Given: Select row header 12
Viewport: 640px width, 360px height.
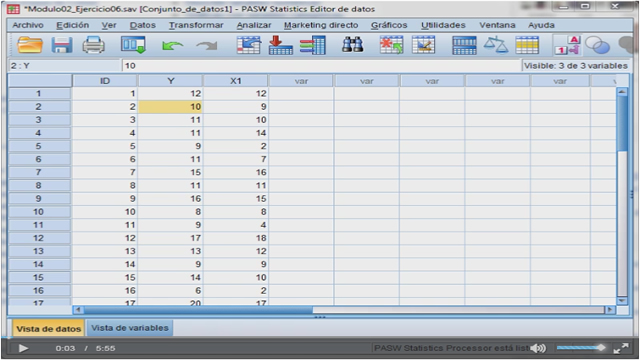Looking at the screenshot, I should point(39,238).
